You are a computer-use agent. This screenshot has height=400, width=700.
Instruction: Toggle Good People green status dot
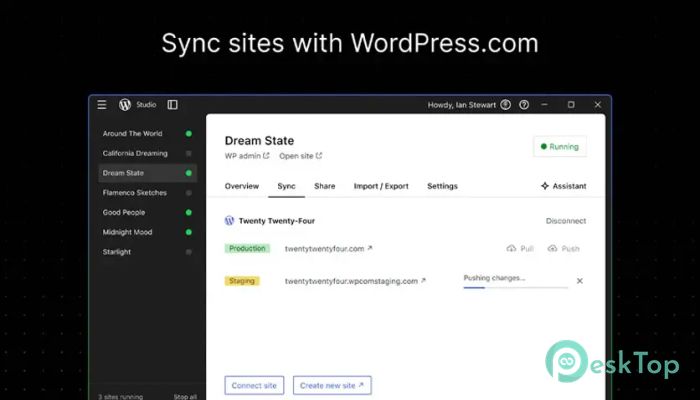point(188,212)
